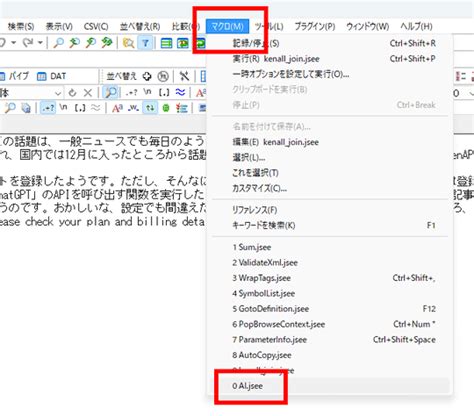Click the refresh icon beside the combo box
The width and height of the screenshot is (474, 416).
coord(72,93)
